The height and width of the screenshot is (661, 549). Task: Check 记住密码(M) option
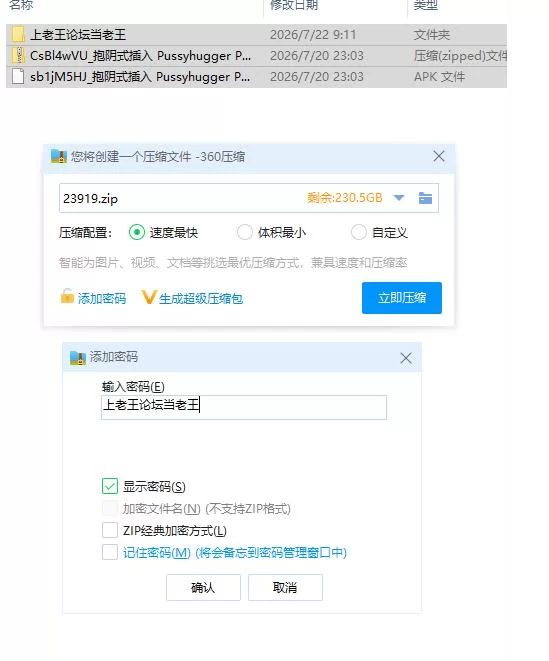tap(110, 552)
